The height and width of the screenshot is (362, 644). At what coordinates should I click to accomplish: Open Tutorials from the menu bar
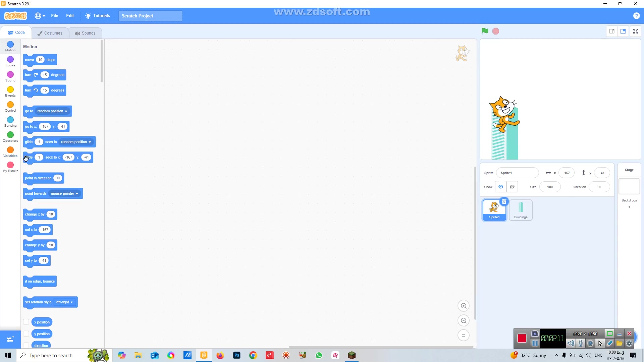[98, 16]
